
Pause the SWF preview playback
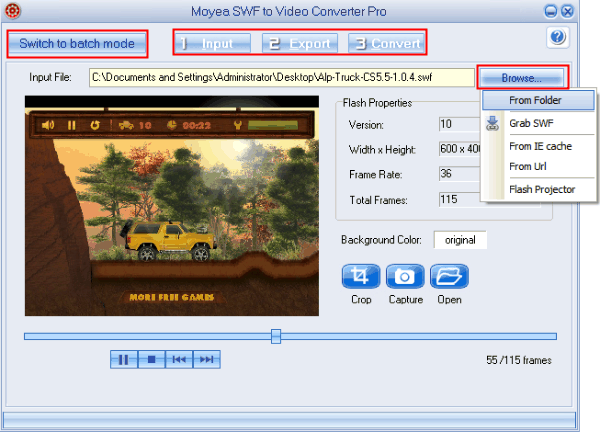(124, 359)
